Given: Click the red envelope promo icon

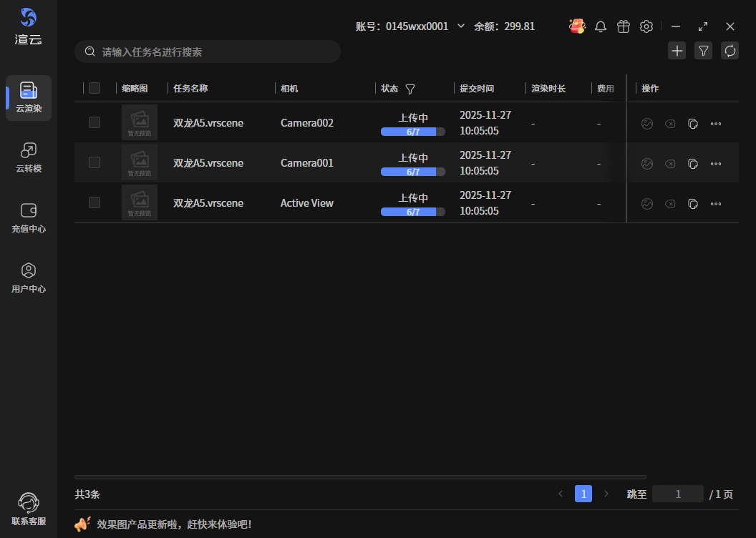Looking at the screenshot, I should 577,26.
